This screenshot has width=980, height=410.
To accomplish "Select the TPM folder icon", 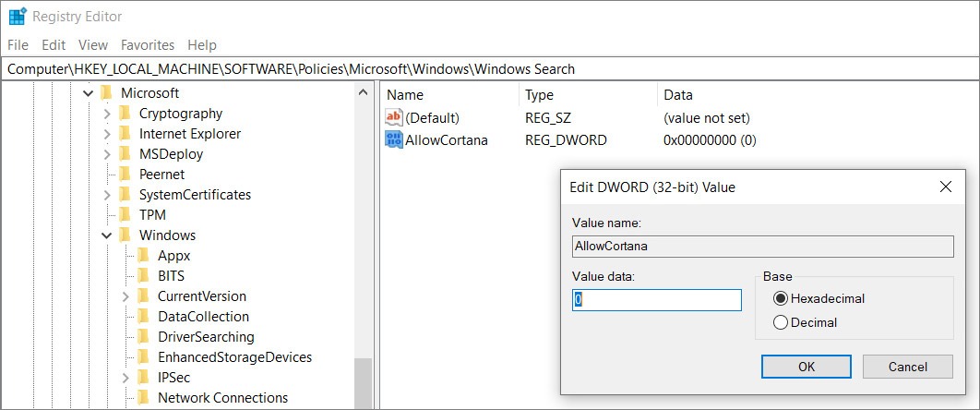I will point(125,214).
